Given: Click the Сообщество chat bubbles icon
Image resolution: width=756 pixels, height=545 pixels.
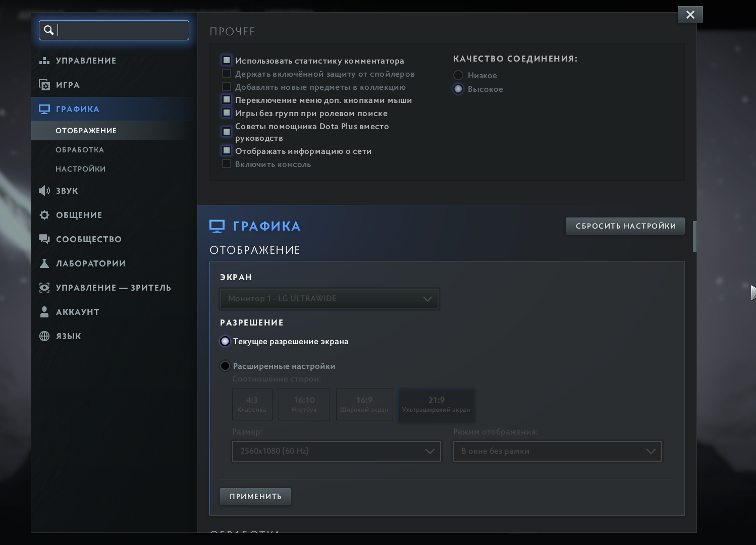Looking at the screenshot, I should pyautogui.click(x=44, y=239).
